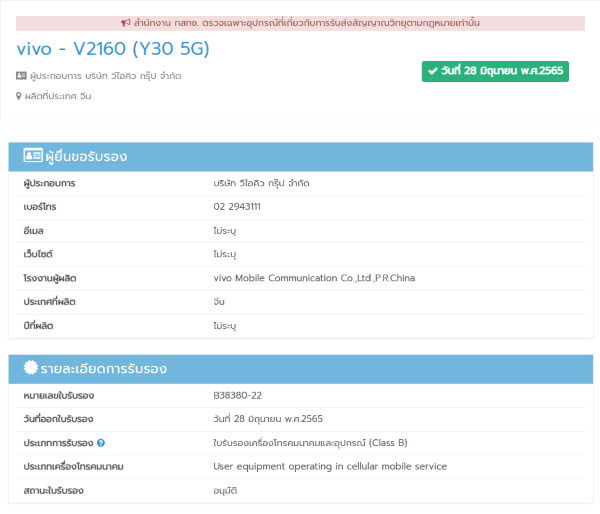
Task: Select the ไม่ระบุ value in the เว็บไซต์ row
Action: [x=225, y=254]
